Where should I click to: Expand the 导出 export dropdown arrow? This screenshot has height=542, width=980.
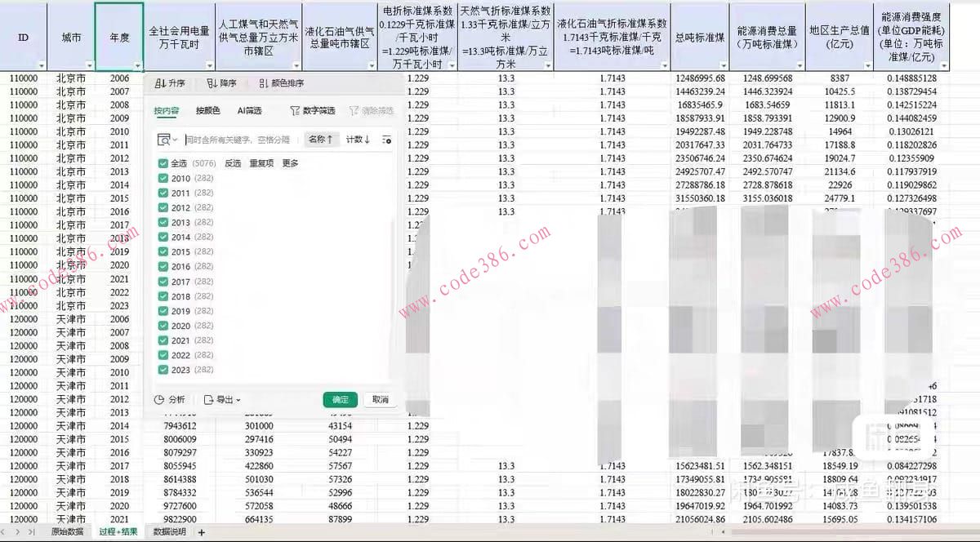coord(238,400)
